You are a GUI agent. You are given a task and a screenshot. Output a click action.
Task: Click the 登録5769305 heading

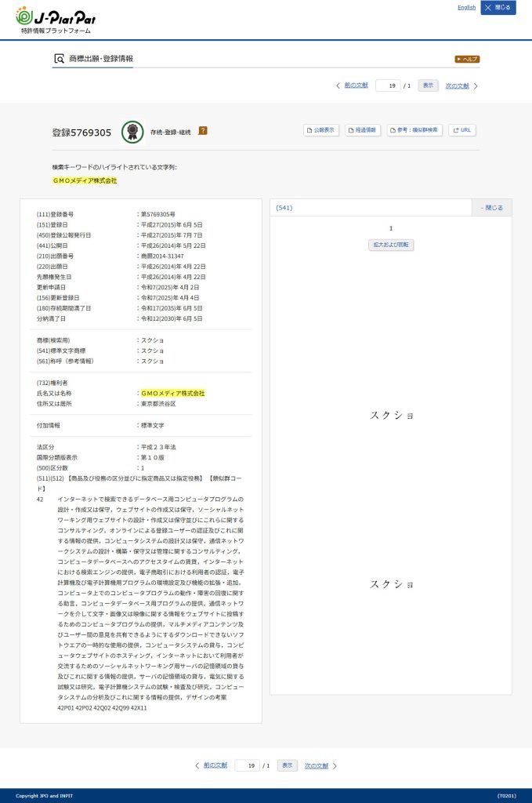pyautogui.click(x=81, y=133)
